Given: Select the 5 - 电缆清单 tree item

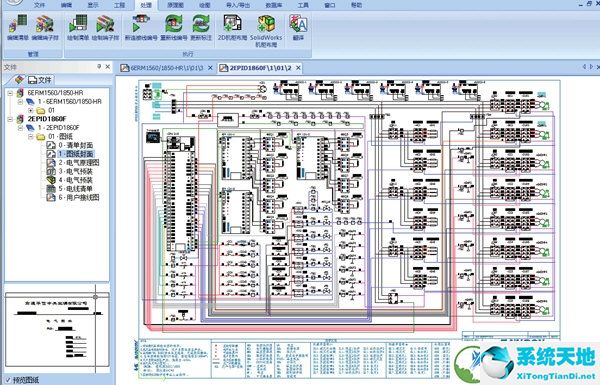Looking at the screenshot, I should [x=75, y=189].
